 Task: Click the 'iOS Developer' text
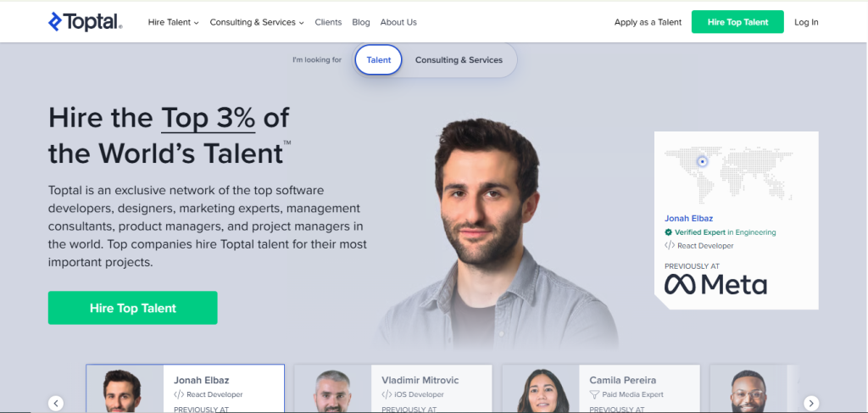pos(419,394)
